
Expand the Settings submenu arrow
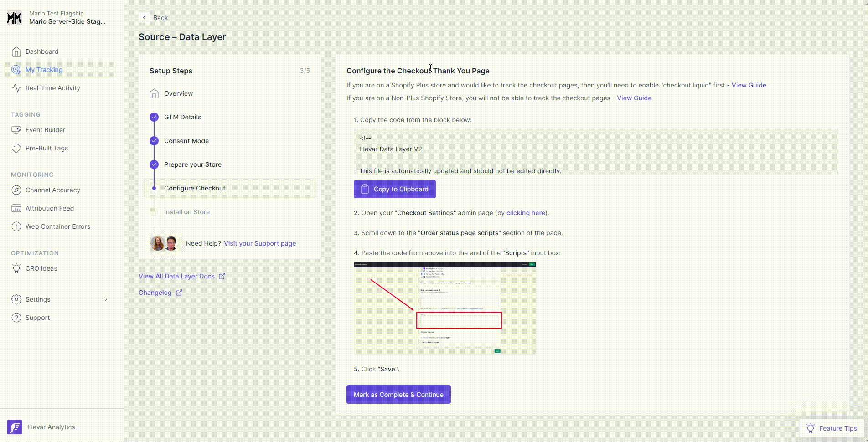click(106, 299)
